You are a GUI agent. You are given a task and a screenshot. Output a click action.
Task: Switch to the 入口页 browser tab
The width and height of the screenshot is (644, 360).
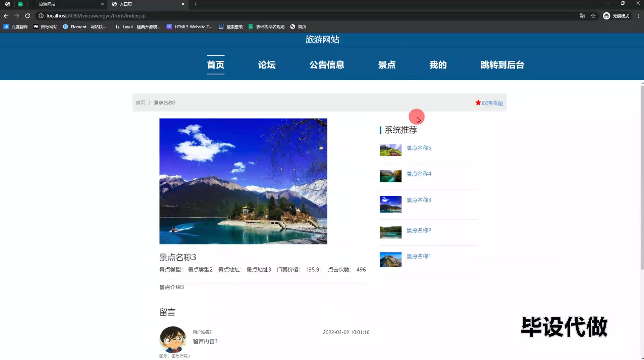(148, 4)
